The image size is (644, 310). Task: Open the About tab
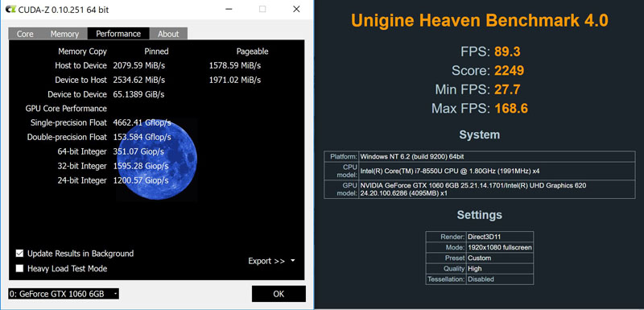point(168,34)
